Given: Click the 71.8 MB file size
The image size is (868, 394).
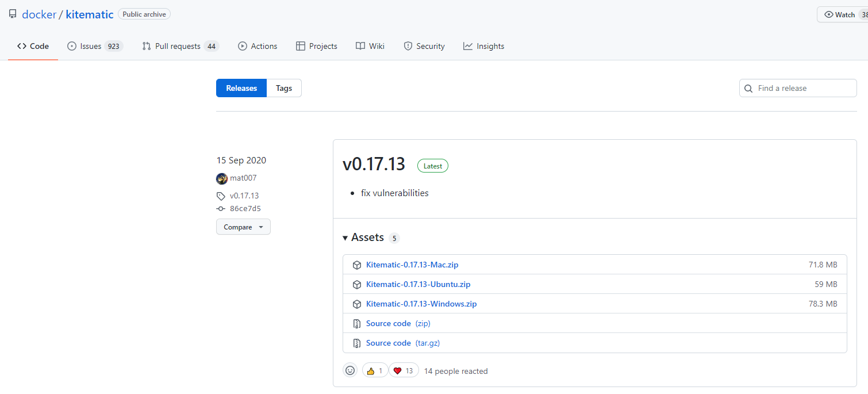Looking at the screenshot, I should click(x=823, y=265).
